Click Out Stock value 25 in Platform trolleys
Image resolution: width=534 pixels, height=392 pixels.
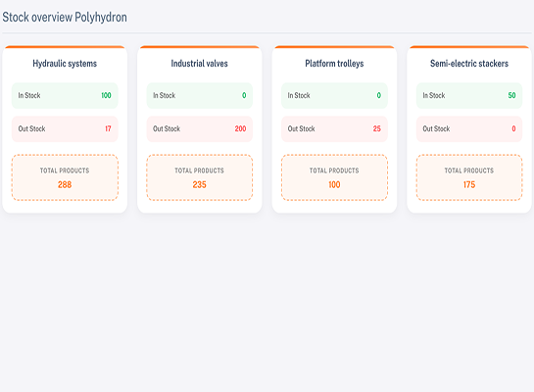point(376,128)
